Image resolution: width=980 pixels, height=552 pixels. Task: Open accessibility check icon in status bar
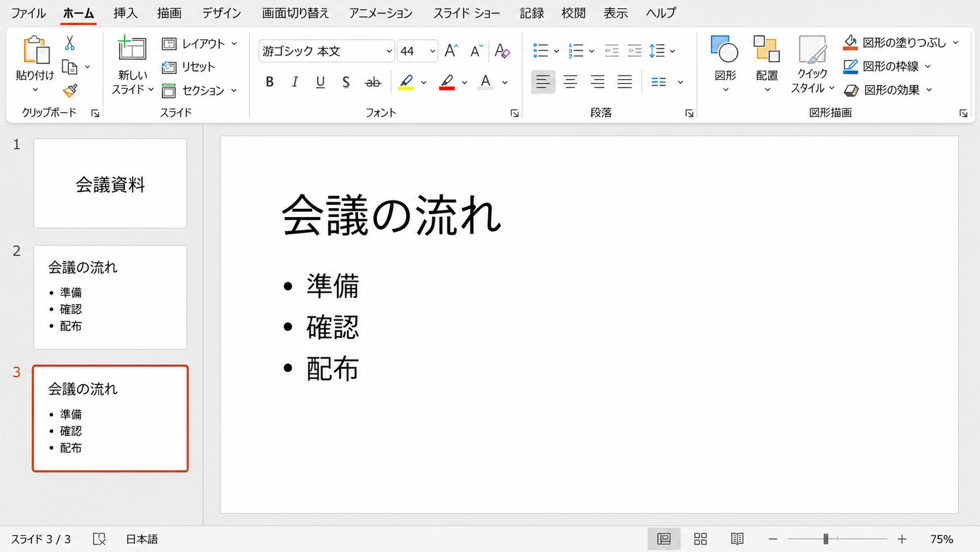(x=99, y=539)
